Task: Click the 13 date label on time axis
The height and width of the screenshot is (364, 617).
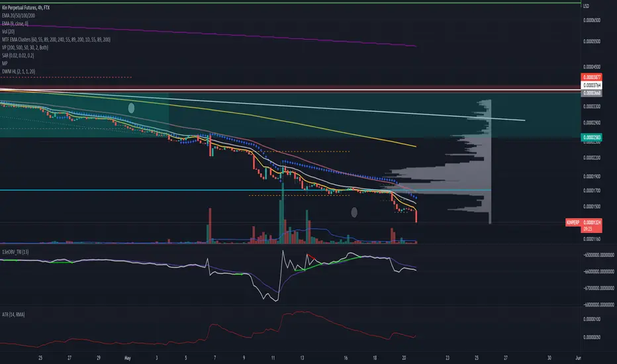Action: tap(302, 358)
